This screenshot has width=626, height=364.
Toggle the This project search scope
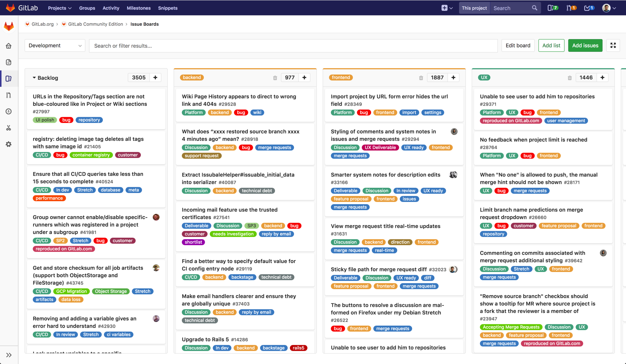pos(474,8)
